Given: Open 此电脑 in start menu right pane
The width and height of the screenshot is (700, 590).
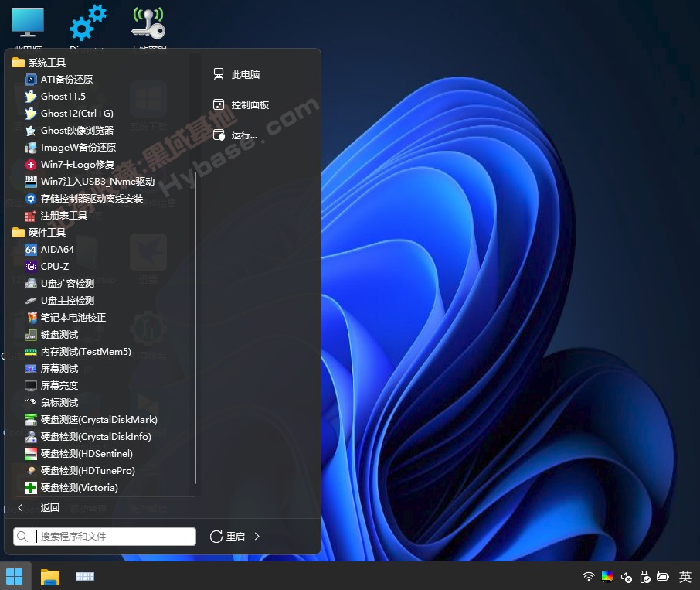Looking at the screenshot, I should click(236, 74).
